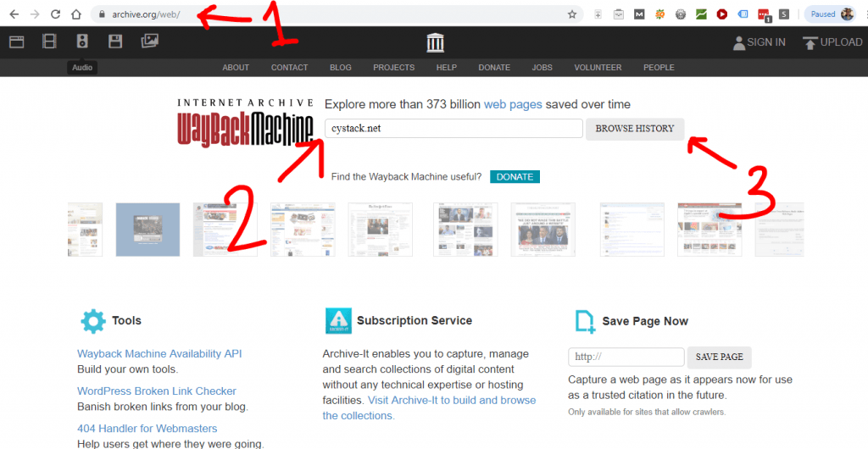
Task: Open the blue-gray site thumbnail
Action: click(x=147, y=230)
